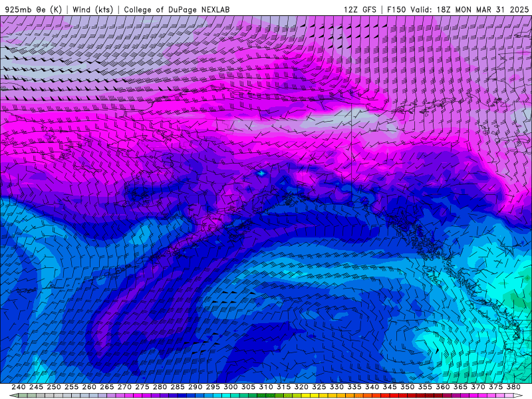Click the 305 color scale label
The height and width of the screenshot is (399, 532).
(x=248, y=387)
